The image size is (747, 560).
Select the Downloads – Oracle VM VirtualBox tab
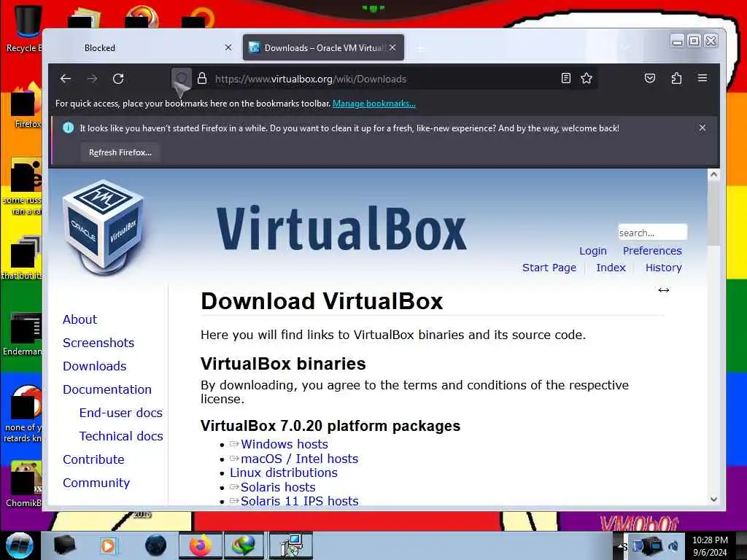(323, 47)
